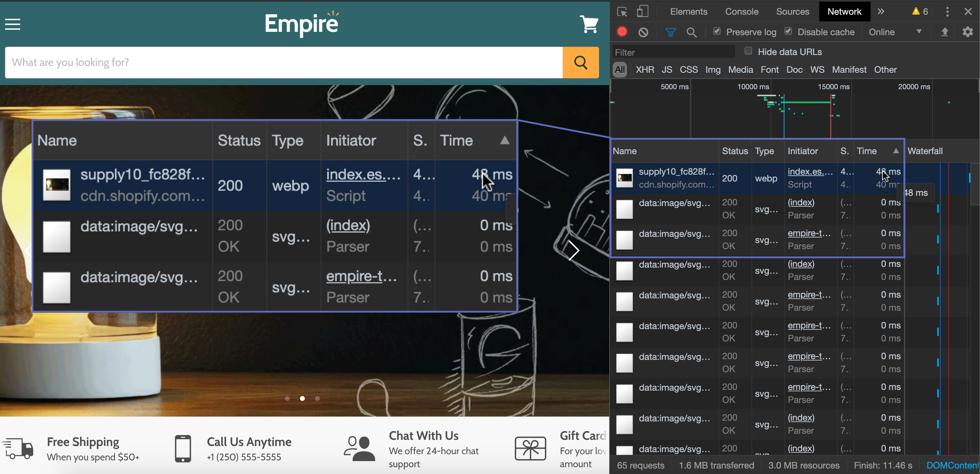Screen dimensions: 980x474
Task: Click '65 requests' in status bar
Action: click(641, 465)
